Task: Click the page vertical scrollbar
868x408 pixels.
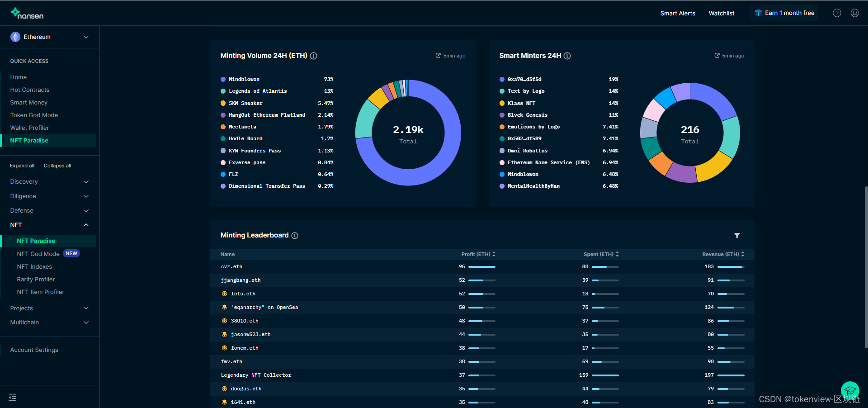Action: [x=866, y=267]
